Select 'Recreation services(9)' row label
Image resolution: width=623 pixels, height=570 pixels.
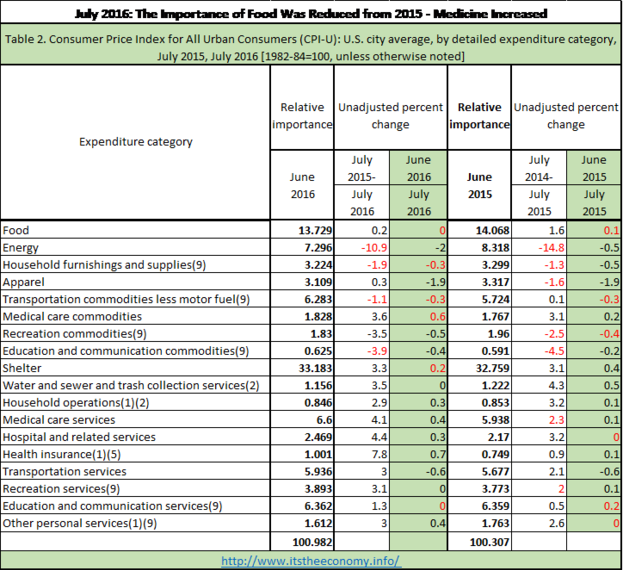point(61,489)
